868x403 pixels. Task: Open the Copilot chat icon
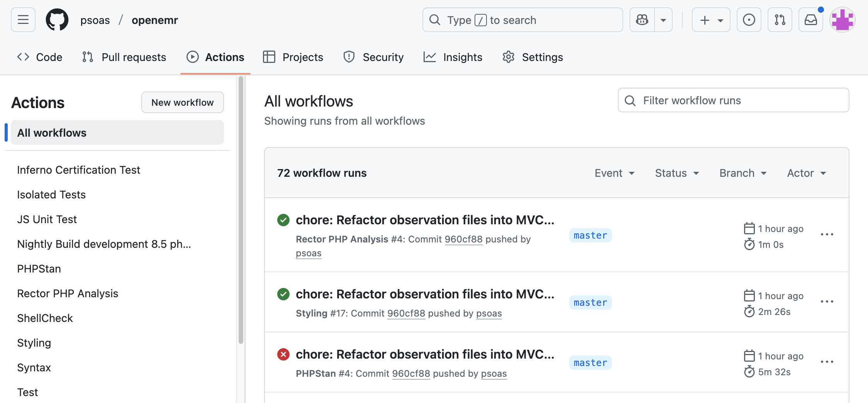pyautogui.click(x=642, y=20)
